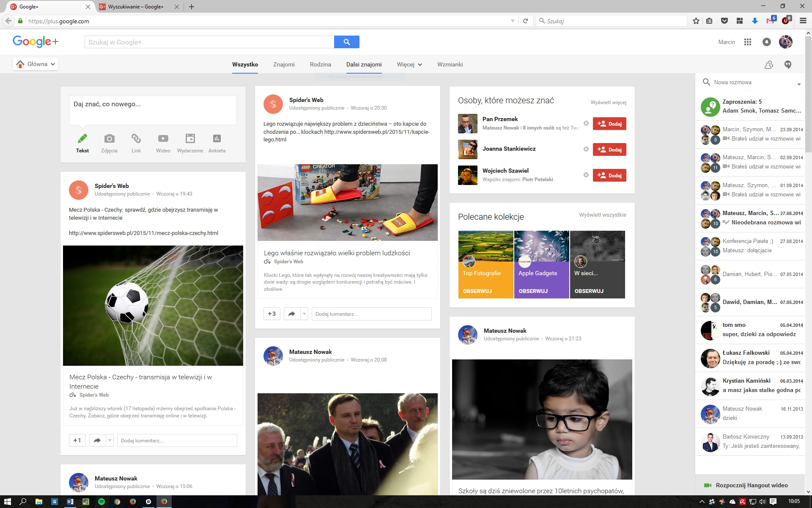Pick the Link chain icon
This screenshot has height=508, width=812.
(136, 138)
